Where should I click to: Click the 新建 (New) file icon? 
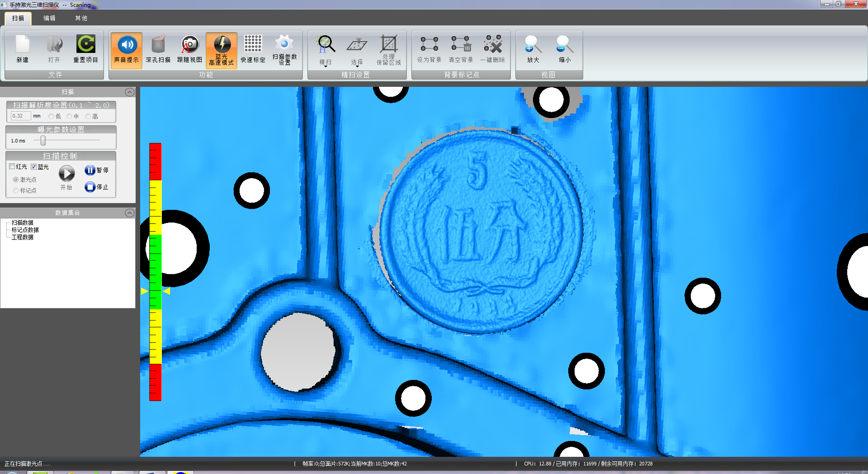click(x=22, y=45)
